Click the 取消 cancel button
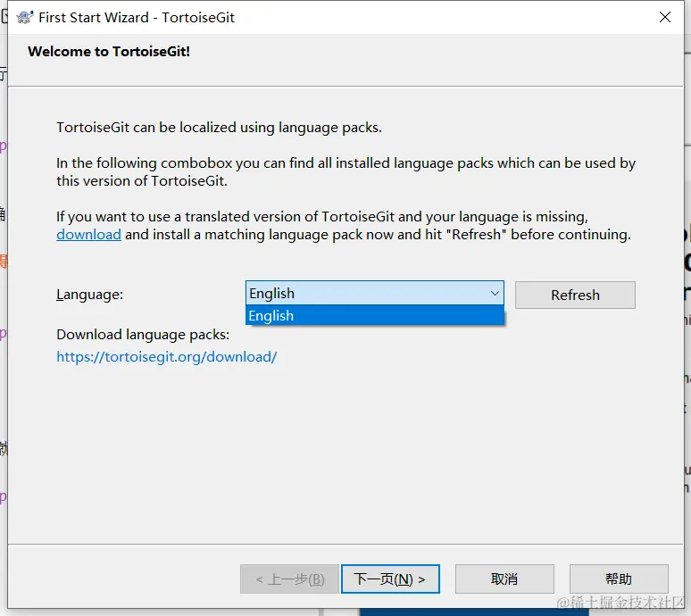The image size is (691, 616). tap(504, 579)
